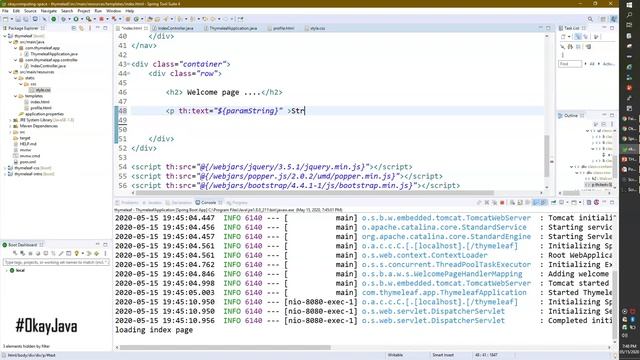This screenshot has height=360, width=640.
Task: Collapse the src/main/java folder
Action: pyautogui.click(x=11, y=42)
